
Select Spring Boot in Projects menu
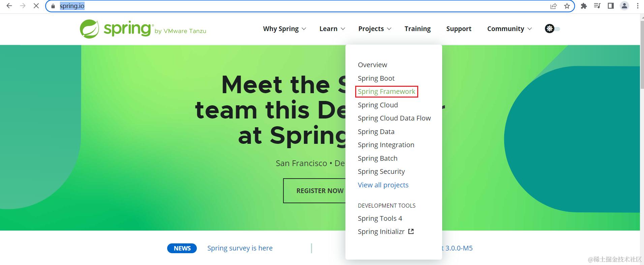coord(376,78)
